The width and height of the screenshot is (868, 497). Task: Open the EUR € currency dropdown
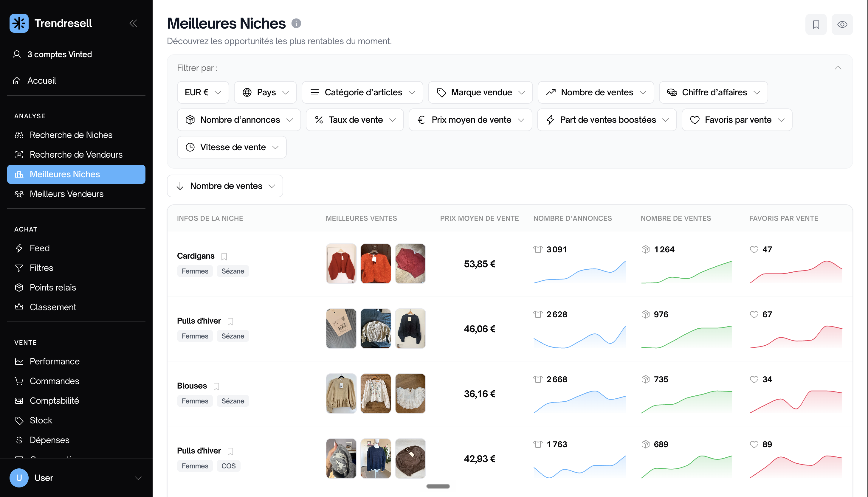[203, 92]
